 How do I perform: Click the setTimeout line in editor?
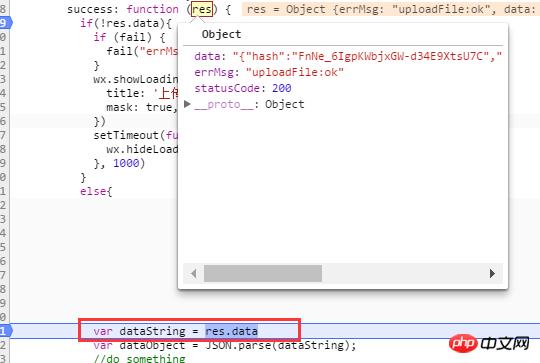pyautogui.click(x=136, y=135)
